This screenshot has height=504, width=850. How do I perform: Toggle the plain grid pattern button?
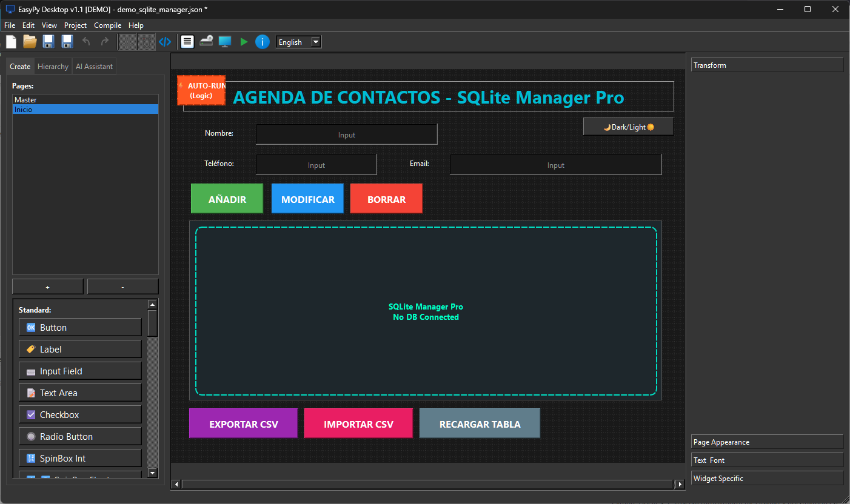(x=127, y=42)
